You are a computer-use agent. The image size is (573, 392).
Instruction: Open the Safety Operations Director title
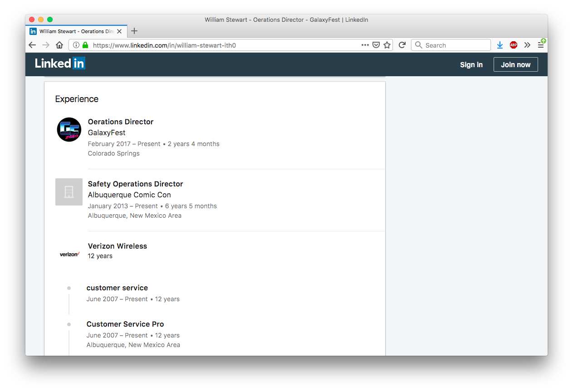click(136, 184)
